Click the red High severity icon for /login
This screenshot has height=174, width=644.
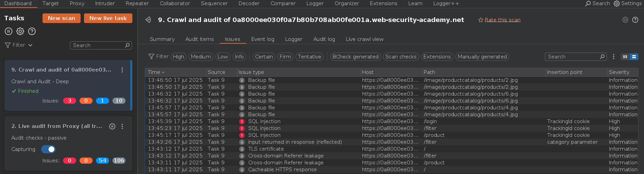pos(242,121)
